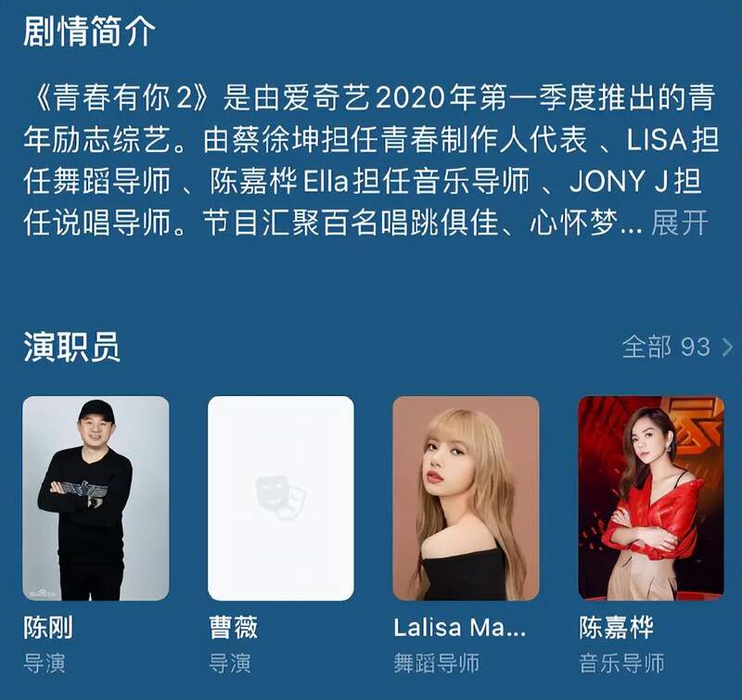This screenshot has height=700, width=742.
Task: Tap the 演职员 section heading
Action: 71,347
